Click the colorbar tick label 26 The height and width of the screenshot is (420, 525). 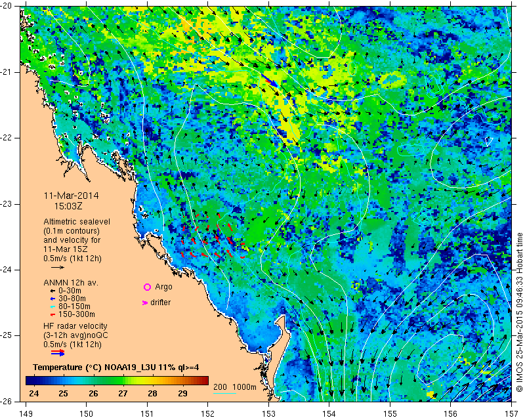point(93,393)
